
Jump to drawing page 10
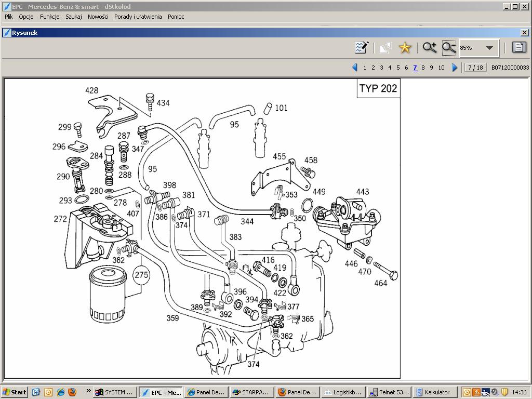(x=441, y=68)
